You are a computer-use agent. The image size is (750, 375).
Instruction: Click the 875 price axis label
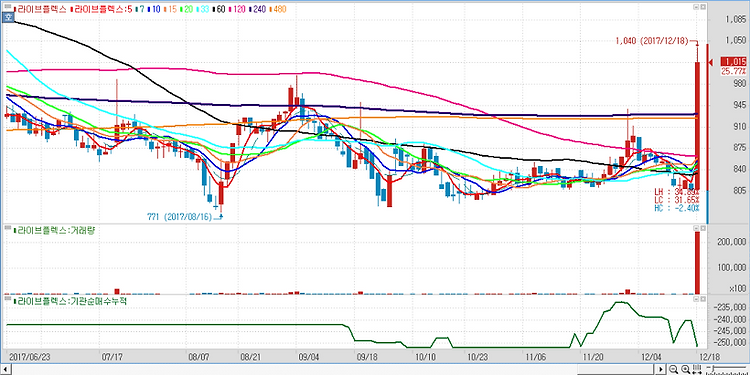click(739, 147)
